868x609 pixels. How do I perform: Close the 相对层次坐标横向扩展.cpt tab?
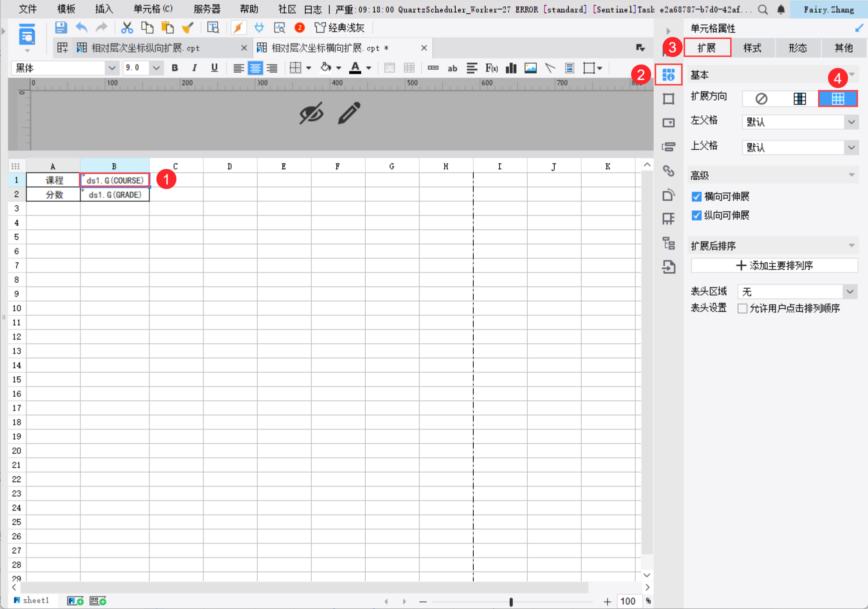coord(424,48)
